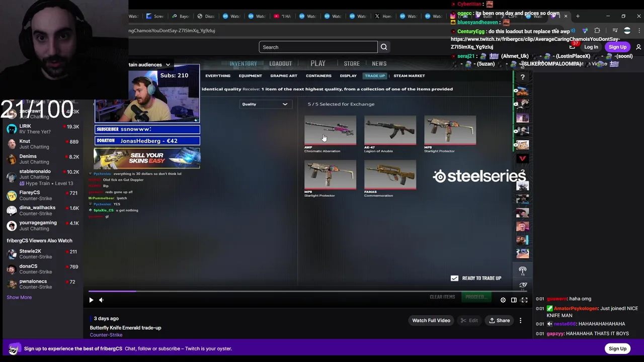Tick the Ready to Trade Up checkbox

click(x=454, y=278)
